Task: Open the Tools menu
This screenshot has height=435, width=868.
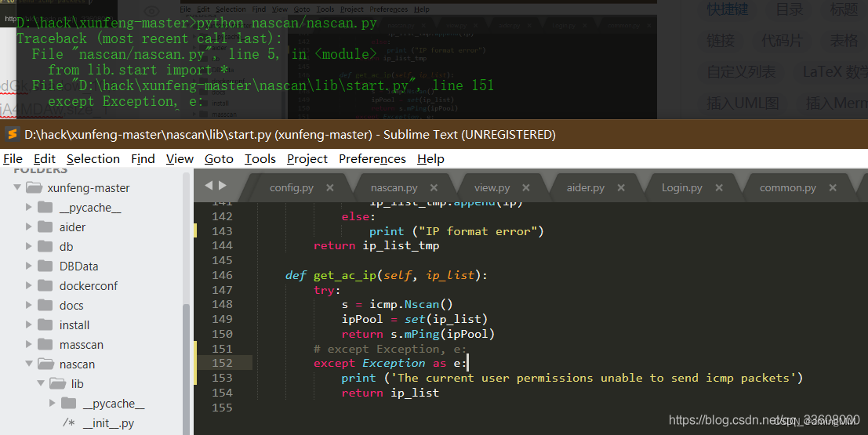Action: click(260, 159)
